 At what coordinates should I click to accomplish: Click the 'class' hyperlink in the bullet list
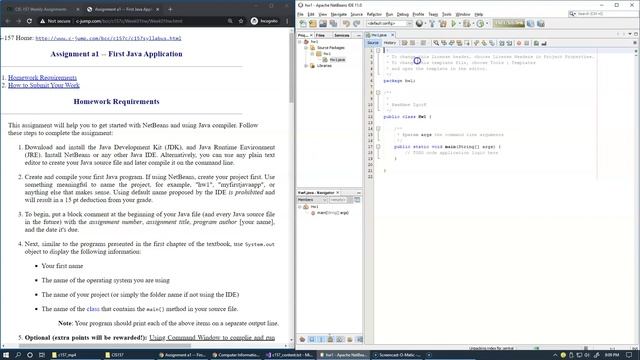93,309
